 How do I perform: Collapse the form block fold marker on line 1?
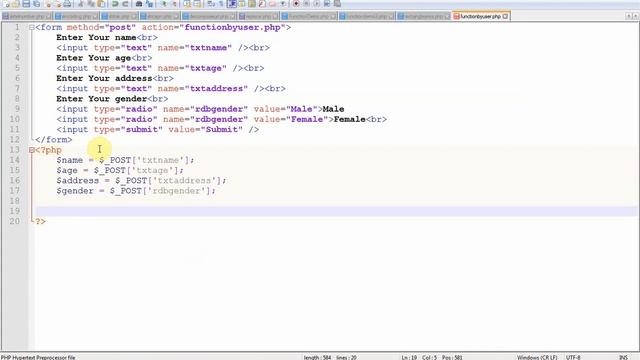tap(31, 27)
